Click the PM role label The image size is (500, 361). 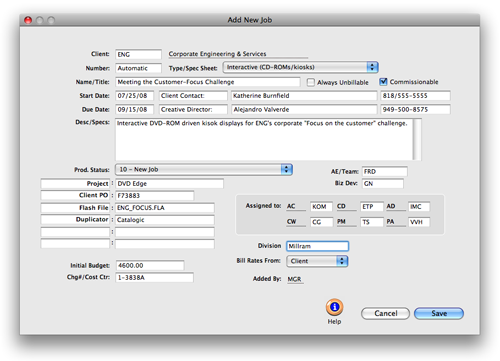[x=341, y=222]
